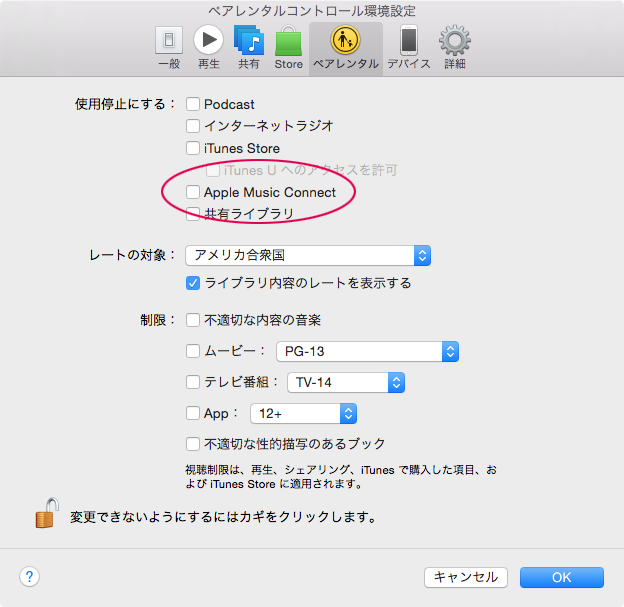
Task: Open the 再生 (Playback) preferences icon
Action: point(208,47)
